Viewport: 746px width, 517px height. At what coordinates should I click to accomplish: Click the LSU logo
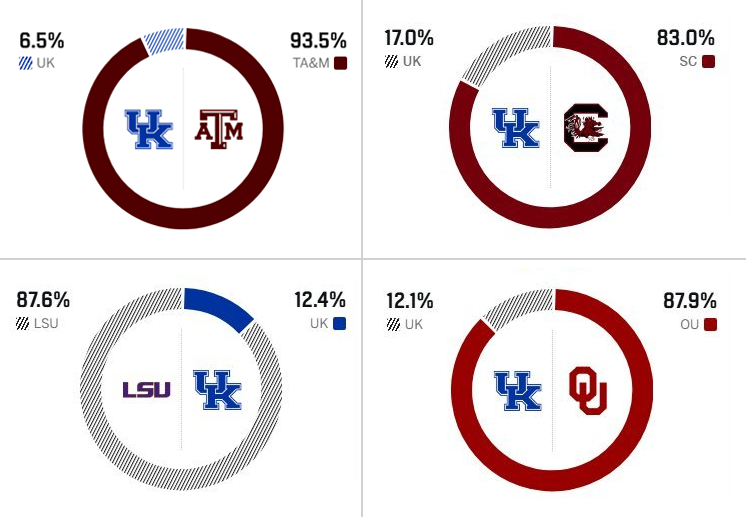pyautogui.click(x=147, y=390)
